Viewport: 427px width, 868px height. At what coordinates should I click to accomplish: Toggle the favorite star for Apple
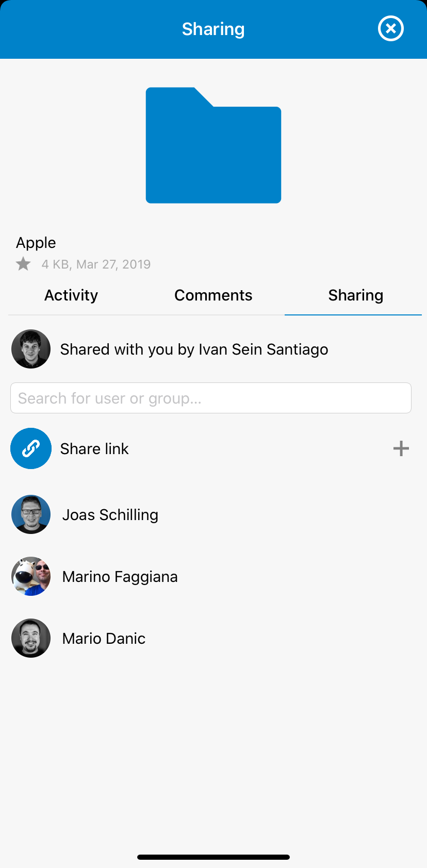click(23, 264)
